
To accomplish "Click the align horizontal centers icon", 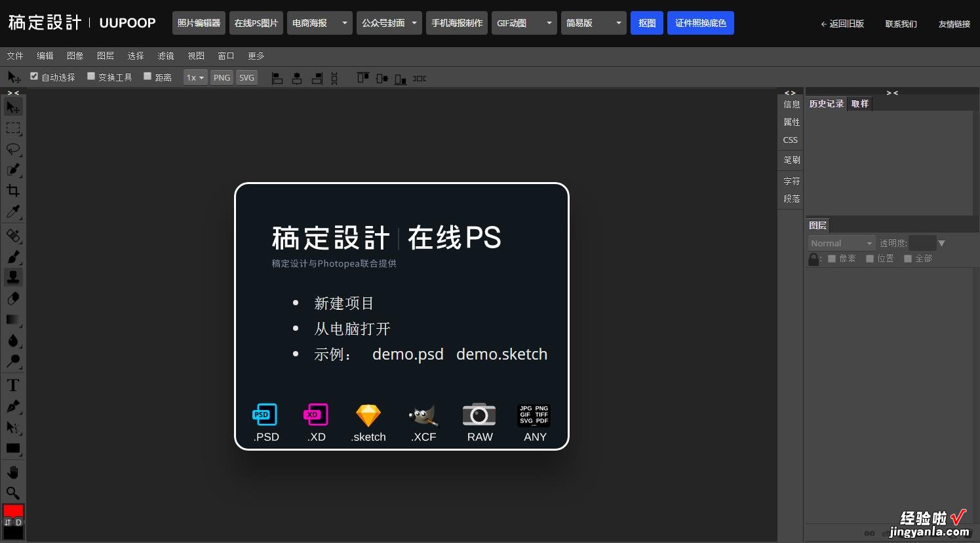I will (x=297, y=78).
